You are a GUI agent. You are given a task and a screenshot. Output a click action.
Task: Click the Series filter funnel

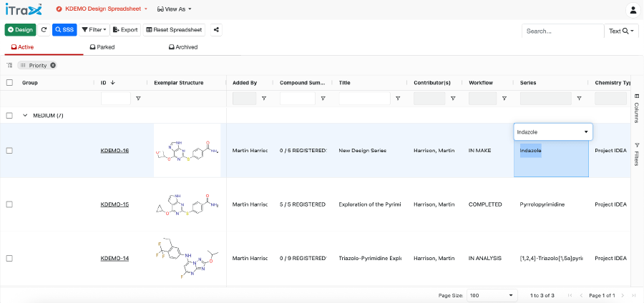tap(579, 99)
